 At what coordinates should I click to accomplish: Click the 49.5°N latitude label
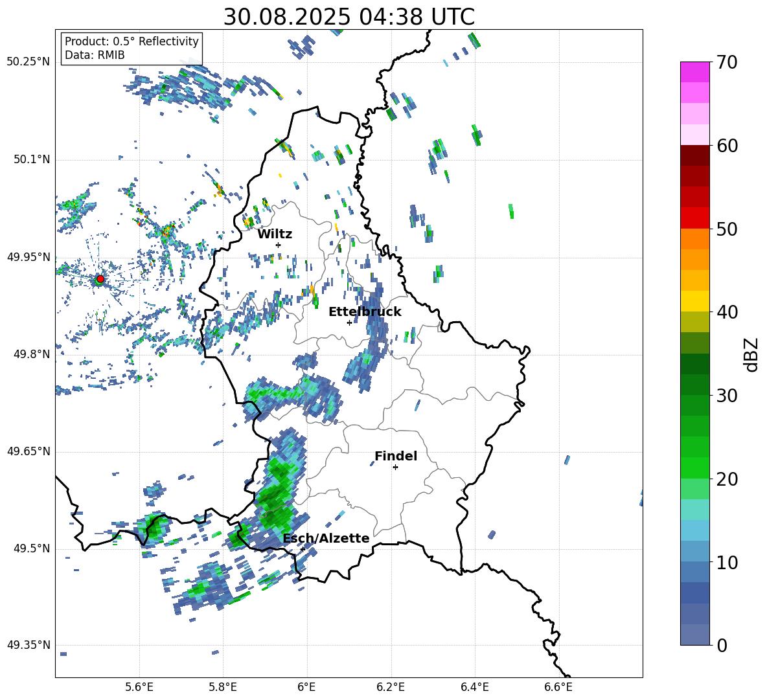pyautogui.click(x=31, y=548)
